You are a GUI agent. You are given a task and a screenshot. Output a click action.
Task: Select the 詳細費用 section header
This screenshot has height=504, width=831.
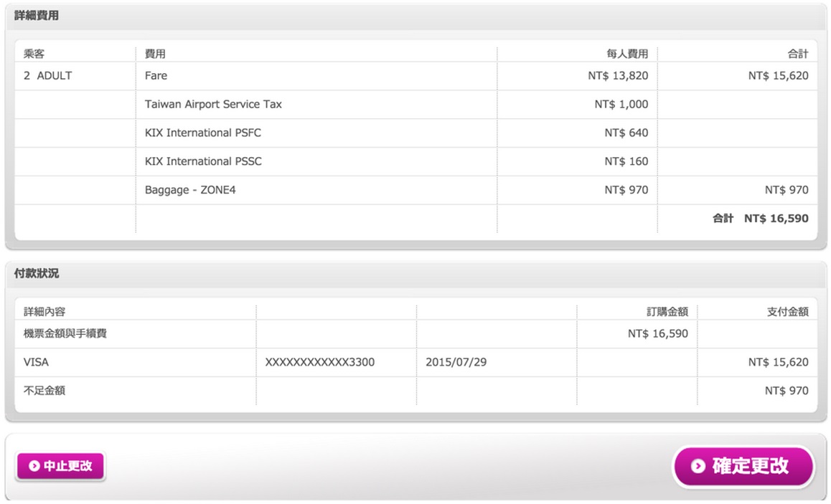[37, 15]
